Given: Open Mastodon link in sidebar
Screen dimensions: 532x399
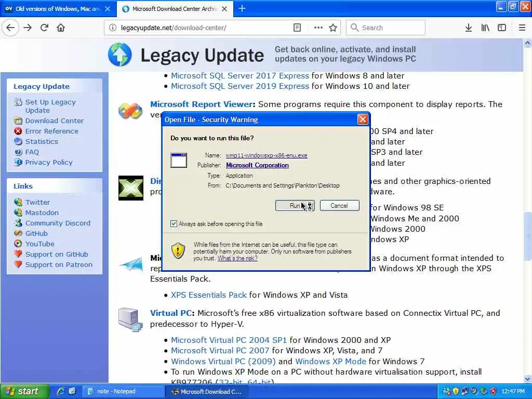Looking at the screenshot, I should pos(42,212).
